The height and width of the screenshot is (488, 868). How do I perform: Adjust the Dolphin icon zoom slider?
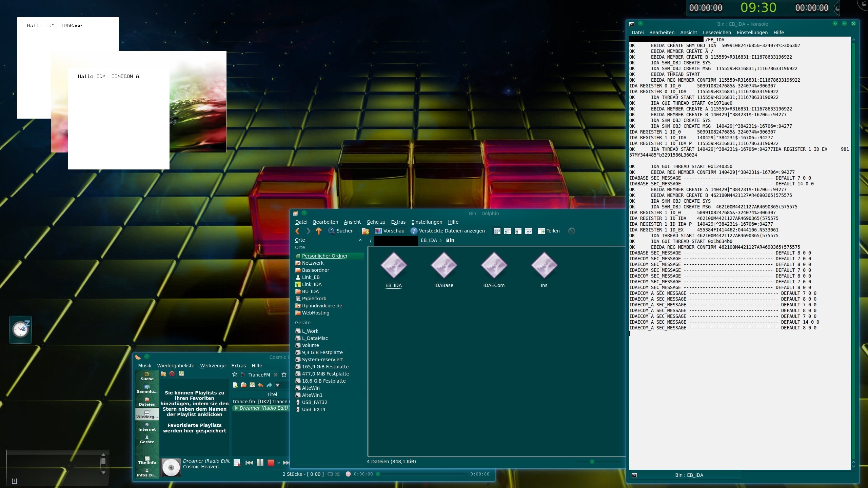click(x=592, y=462)
